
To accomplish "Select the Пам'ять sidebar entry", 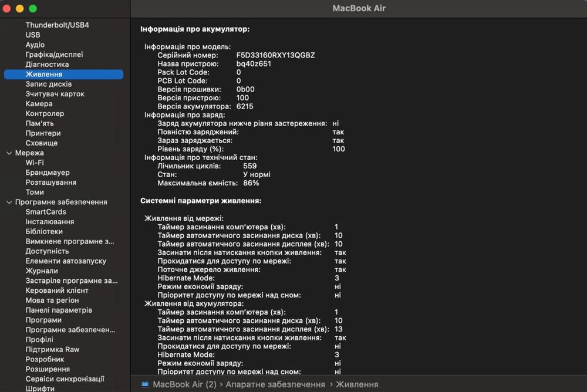I will (39, 123).
